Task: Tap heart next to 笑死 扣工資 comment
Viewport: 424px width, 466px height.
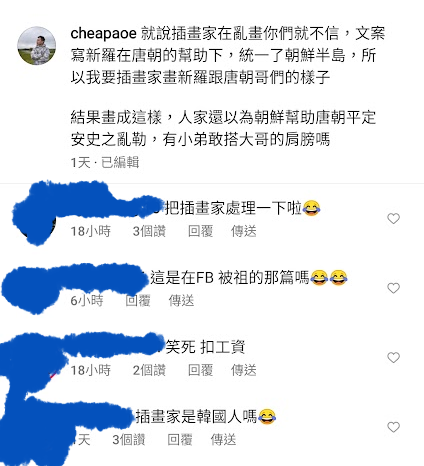Action: pyautogui.click(x=393, y=357)
